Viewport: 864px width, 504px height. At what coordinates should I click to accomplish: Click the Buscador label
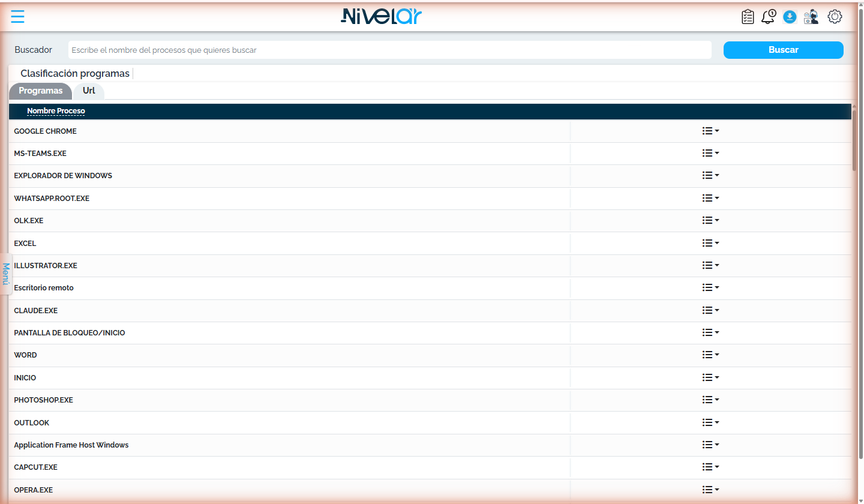[34, 50]
